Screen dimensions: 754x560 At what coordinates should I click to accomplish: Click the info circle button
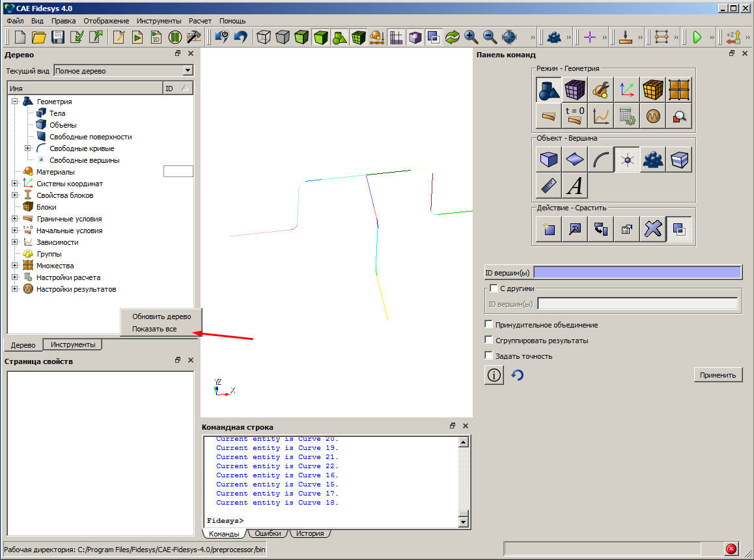(494, 375)
